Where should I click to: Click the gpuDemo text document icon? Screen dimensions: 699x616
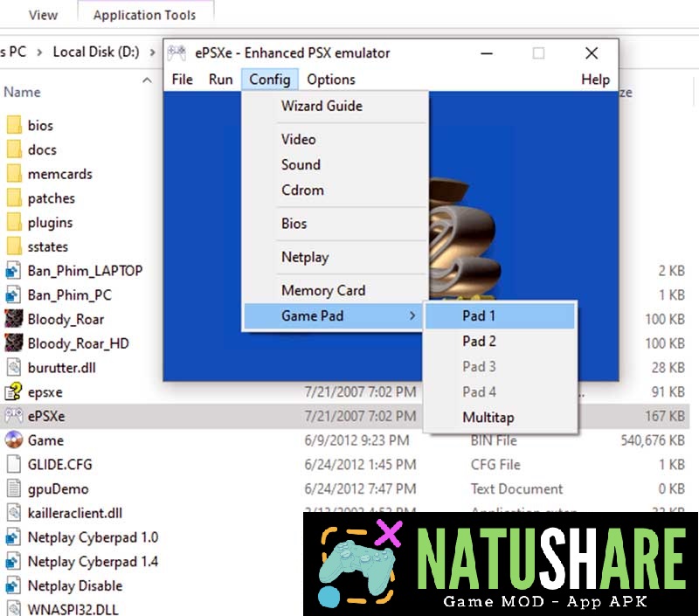point(14,488)
